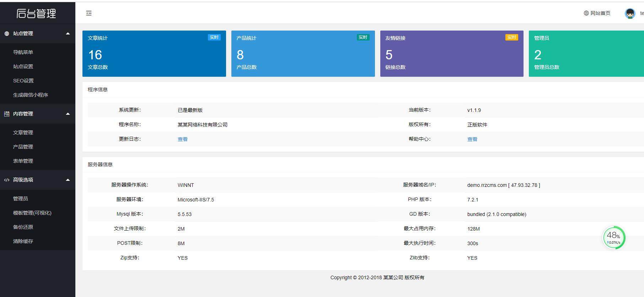Click the value 正版软件
Image resolution: width=644 pixels, height=297 pixels.
(x=477, y=125)
